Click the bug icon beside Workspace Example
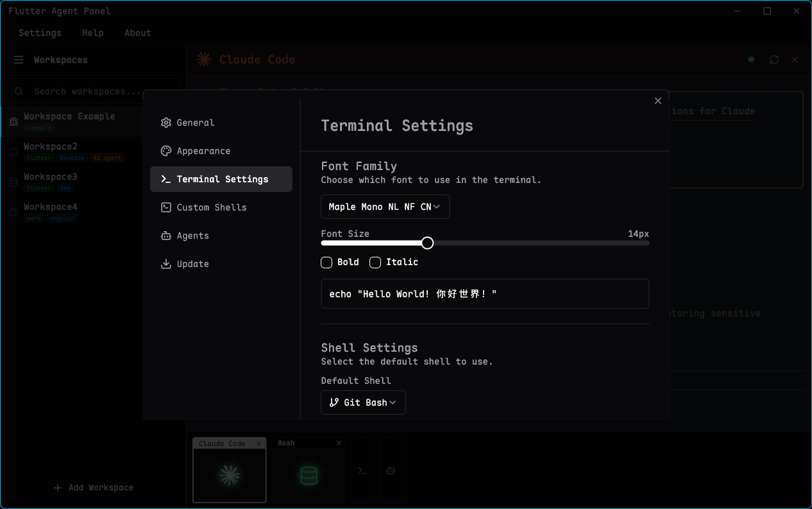This screenshot has height=509, width=812. click(13, 121)
